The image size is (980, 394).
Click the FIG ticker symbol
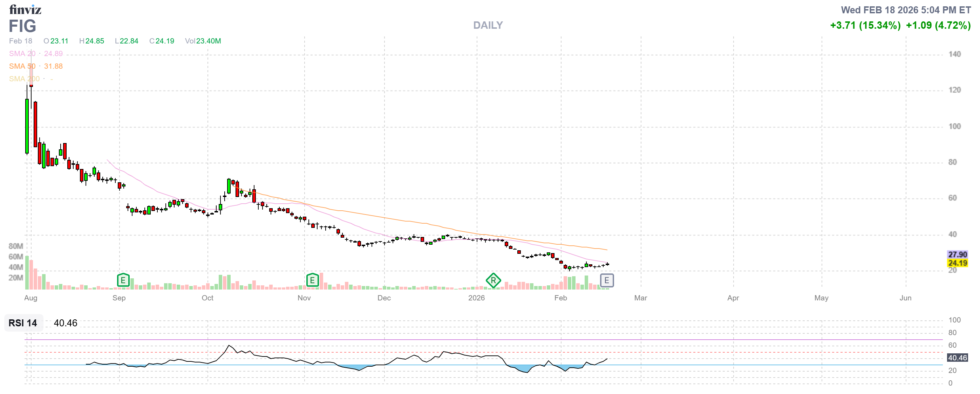point(22,26)
